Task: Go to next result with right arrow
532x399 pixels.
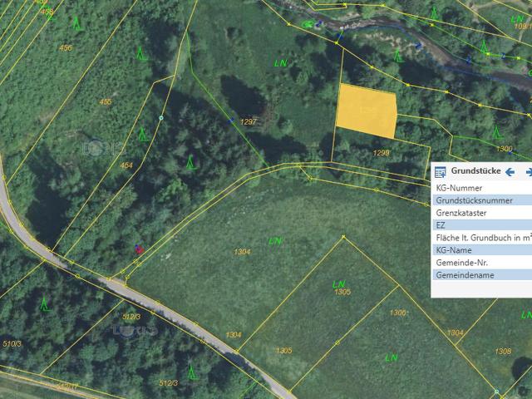Action: [528, 172]
